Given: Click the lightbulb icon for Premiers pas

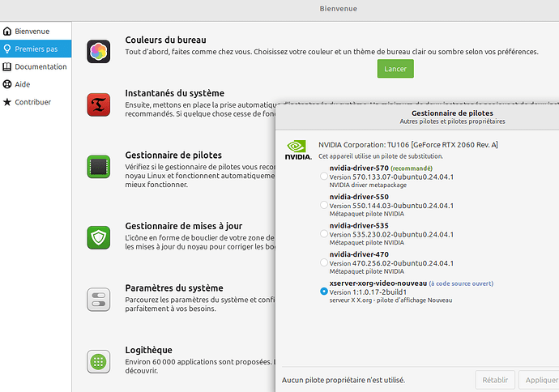Looking at the screenshot, I should (7, 49).
